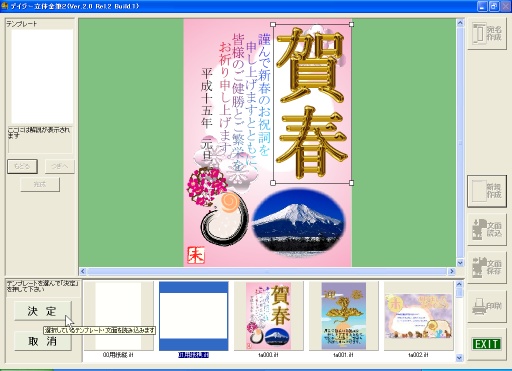This screenshot has width=512, height=371.
Task: Choose the blank portrait paper thumbnail
Action: pyautogui.click(x=118, y=316)
